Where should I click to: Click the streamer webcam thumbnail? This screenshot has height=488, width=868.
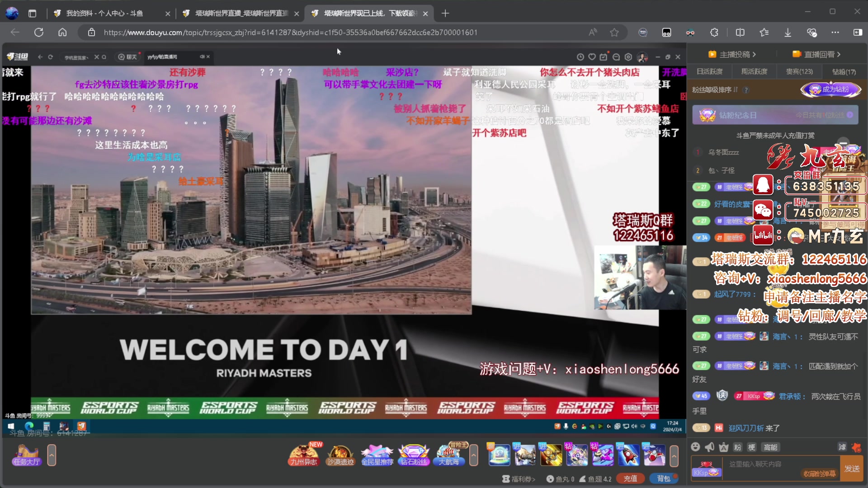640,277
